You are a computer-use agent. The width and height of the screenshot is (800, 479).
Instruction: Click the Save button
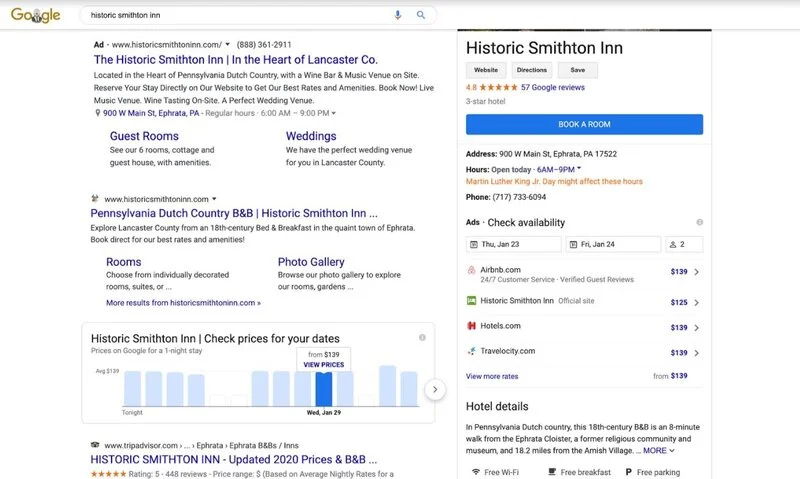578,70
